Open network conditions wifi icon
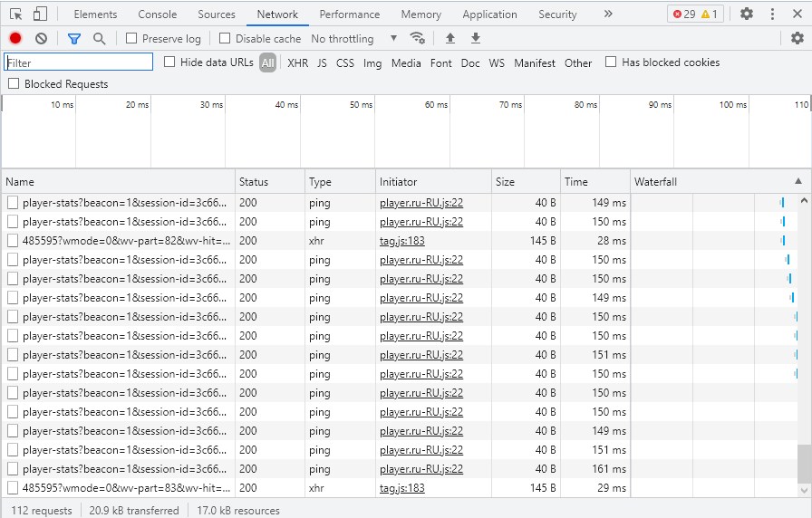This screenshot has height=518, width=812. pos(417,38)
